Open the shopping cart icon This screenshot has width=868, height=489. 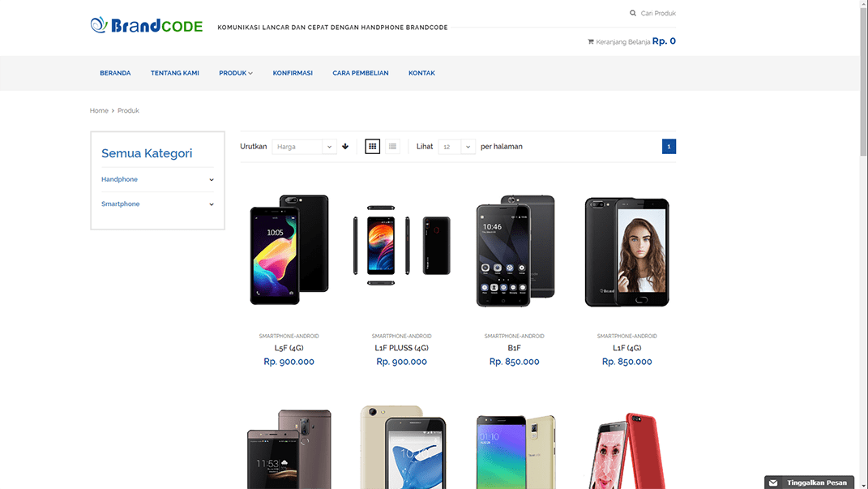[x=591, y=41]
